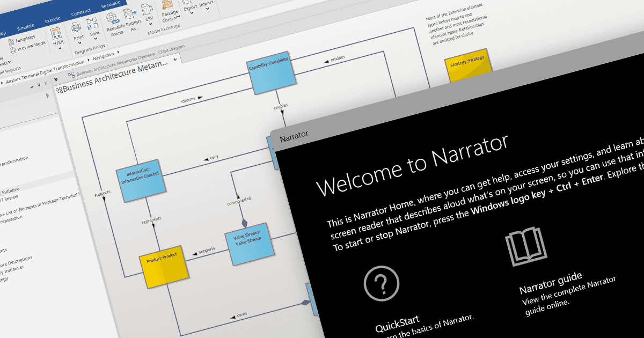The width and height of the screenshot is (644, 338).
Task: Open the Export dropdown arrow
Action: click(x=191, y=14)
